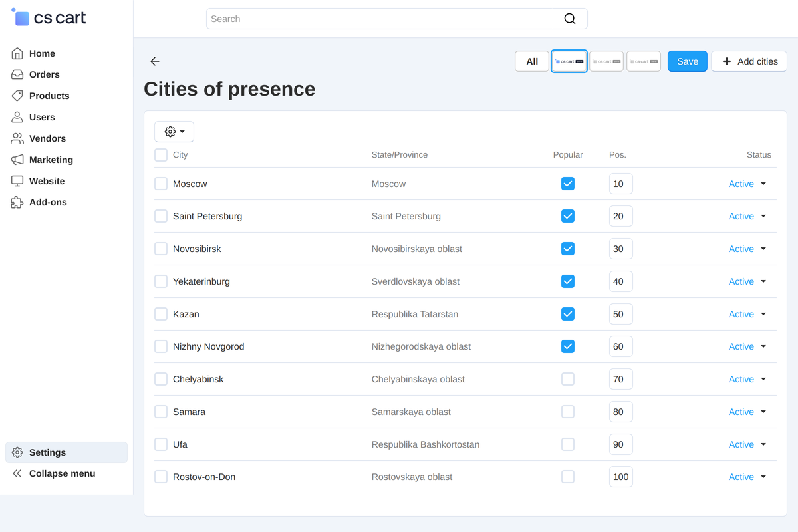Open the Orders menu item
The height and width of the screenshot is (532, 798).
click(x=66, y=74)
